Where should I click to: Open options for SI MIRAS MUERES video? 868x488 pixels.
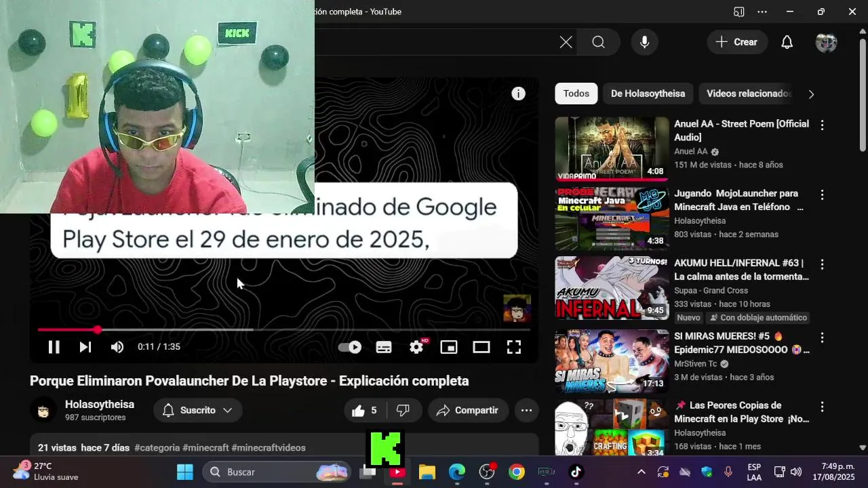(822, 338)
